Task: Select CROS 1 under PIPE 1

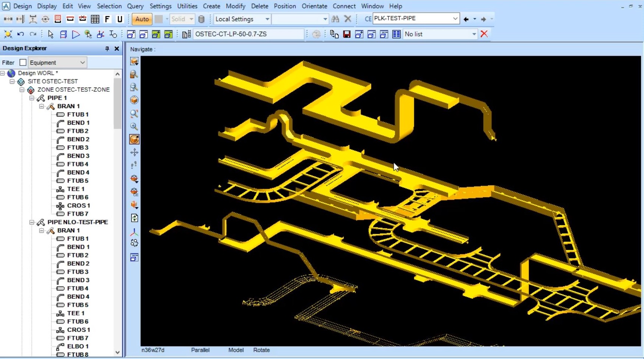Action: [78, 205]
